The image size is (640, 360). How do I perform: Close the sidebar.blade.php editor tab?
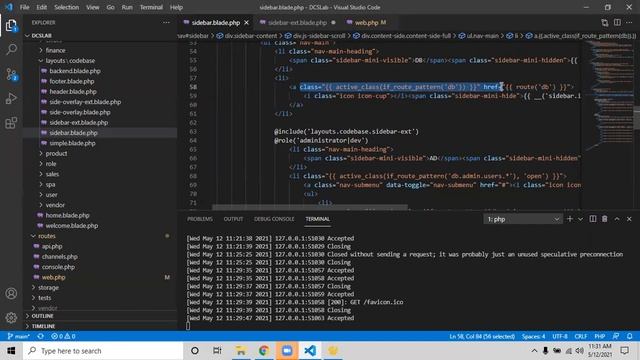[x=247, y=22]
